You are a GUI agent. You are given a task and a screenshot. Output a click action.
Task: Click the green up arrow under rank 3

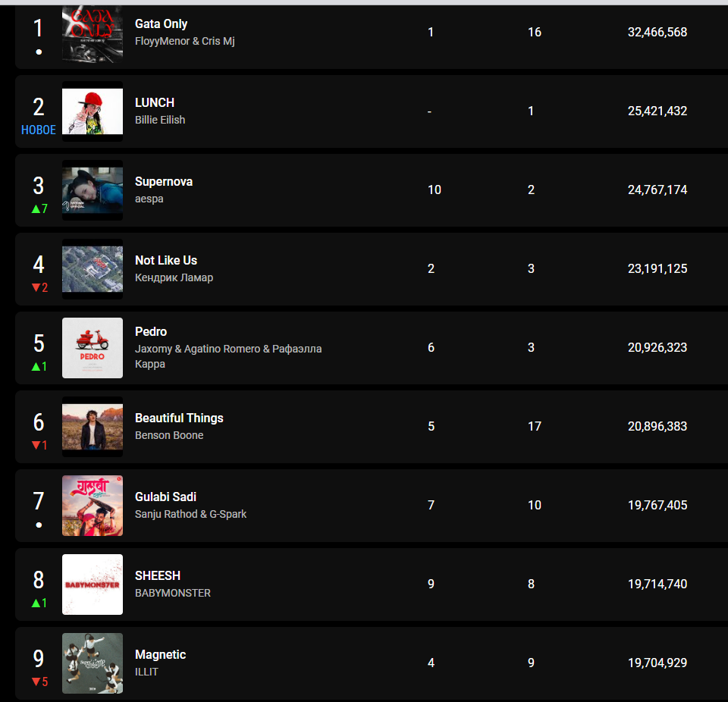pos(36,209)
